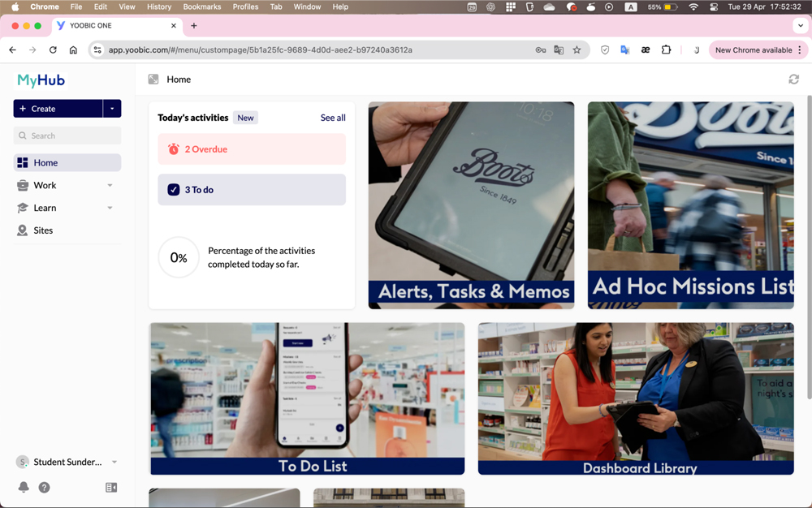The width and height of the screenshot is (812, 508).
Task: Click the sidebar Search field
Action: [67, 136]
